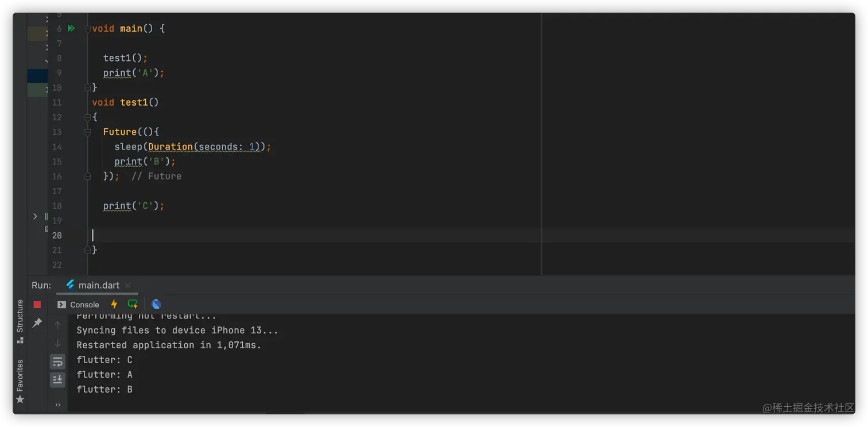
Task: Click the down arrow in the console toolbar
Action: (57, 344)
